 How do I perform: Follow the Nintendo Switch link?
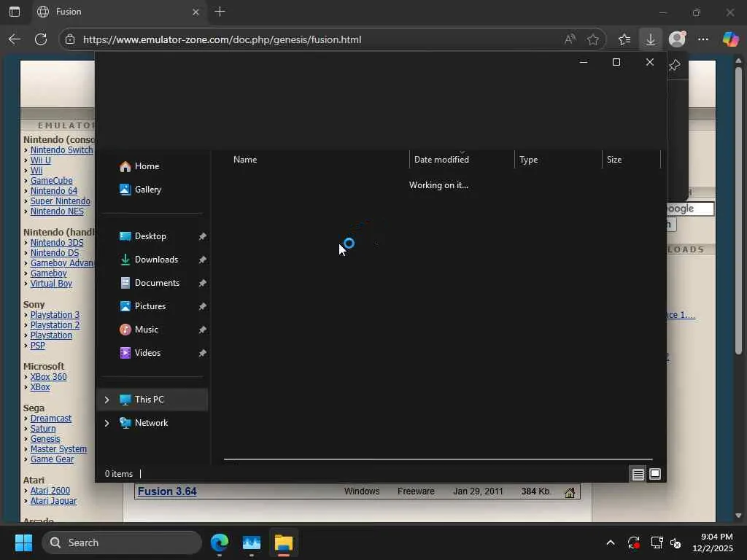(62, 150)
